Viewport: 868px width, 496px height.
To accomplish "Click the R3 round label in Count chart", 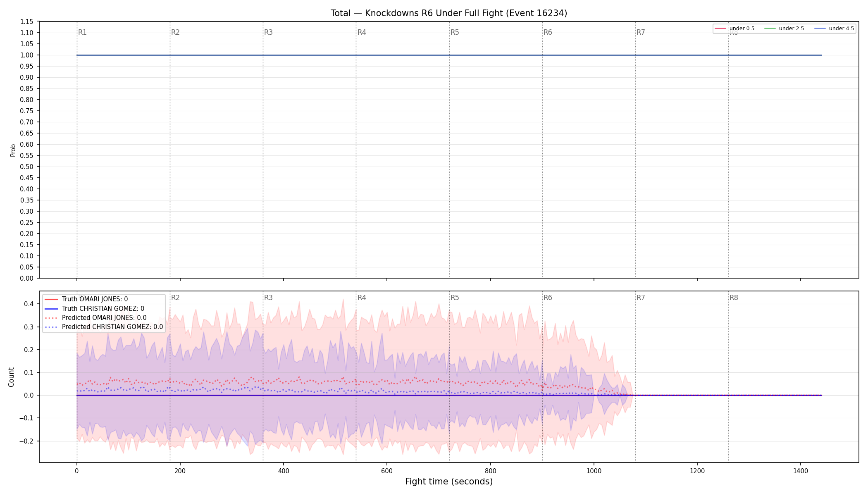I will (x=268, y=298).
